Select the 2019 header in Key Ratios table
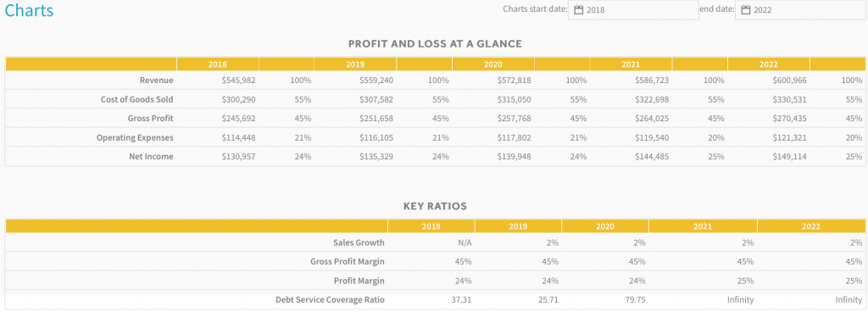This screenshot has width=868, height=312. click(518, 226)
